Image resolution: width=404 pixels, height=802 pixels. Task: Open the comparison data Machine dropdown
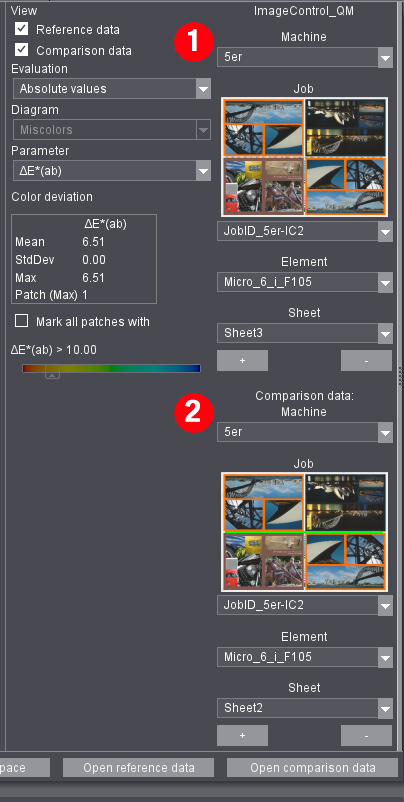305,432
